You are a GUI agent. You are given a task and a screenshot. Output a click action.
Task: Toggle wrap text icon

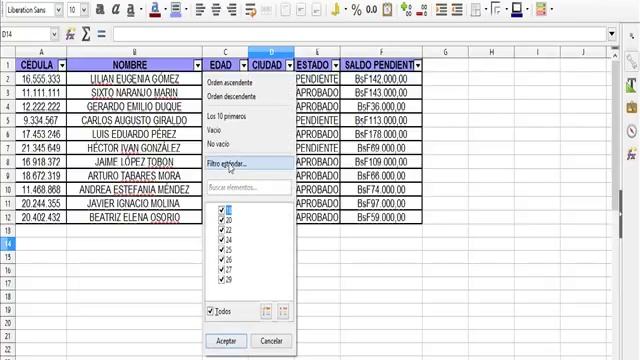tap(251, 9)
